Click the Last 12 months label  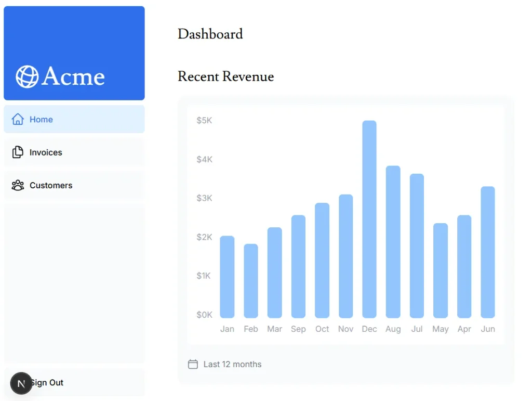click(x=232, y=364)
